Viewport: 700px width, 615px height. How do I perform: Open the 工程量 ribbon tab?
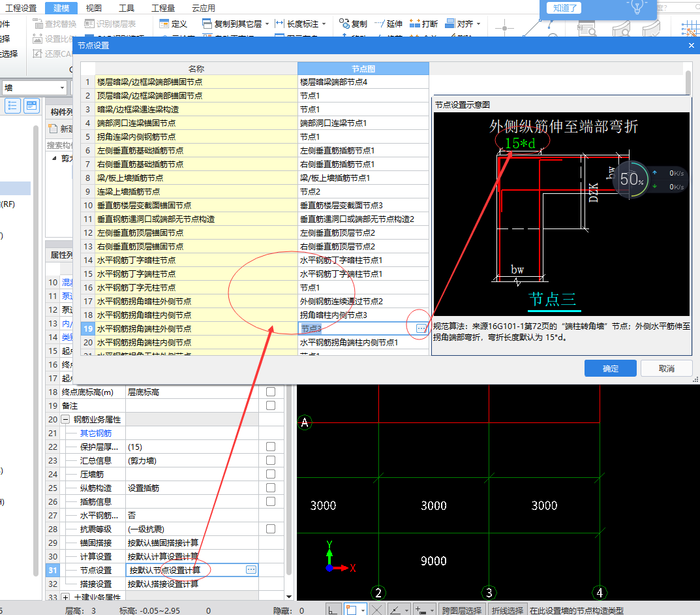coord(162,8)
